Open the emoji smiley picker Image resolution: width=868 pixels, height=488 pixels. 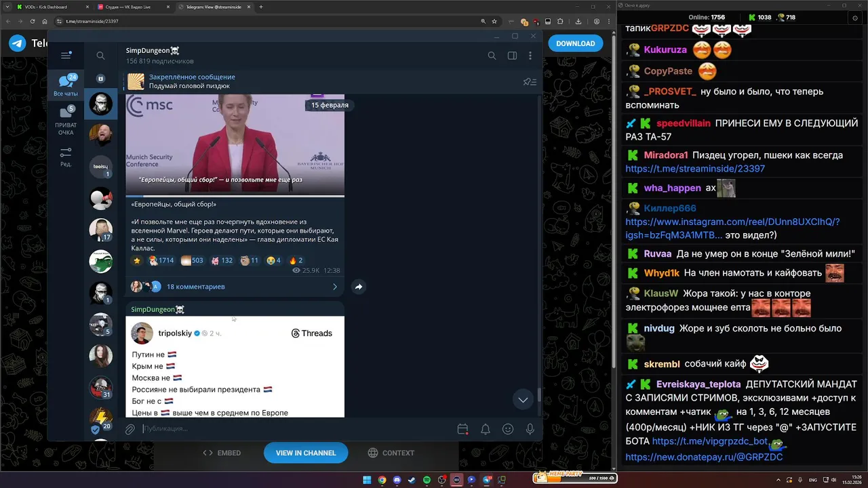[508, 429]
